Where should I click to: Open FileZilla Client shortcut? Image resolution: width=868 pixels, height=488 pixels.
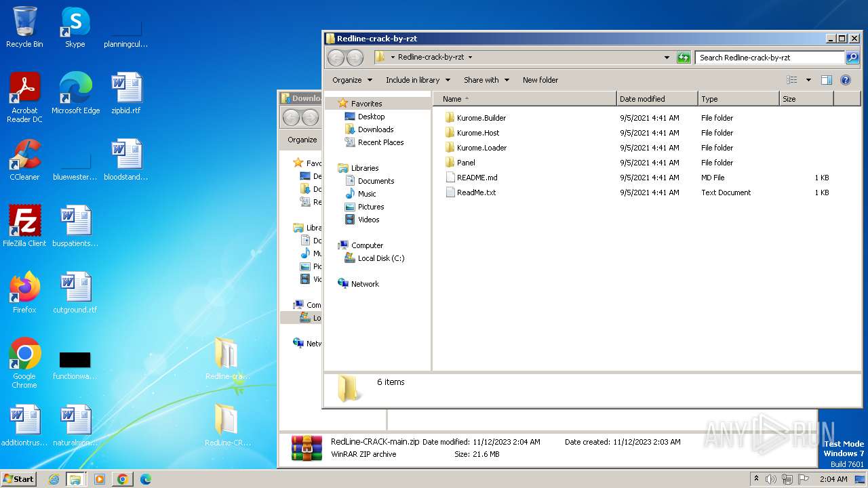click(24, 226)
